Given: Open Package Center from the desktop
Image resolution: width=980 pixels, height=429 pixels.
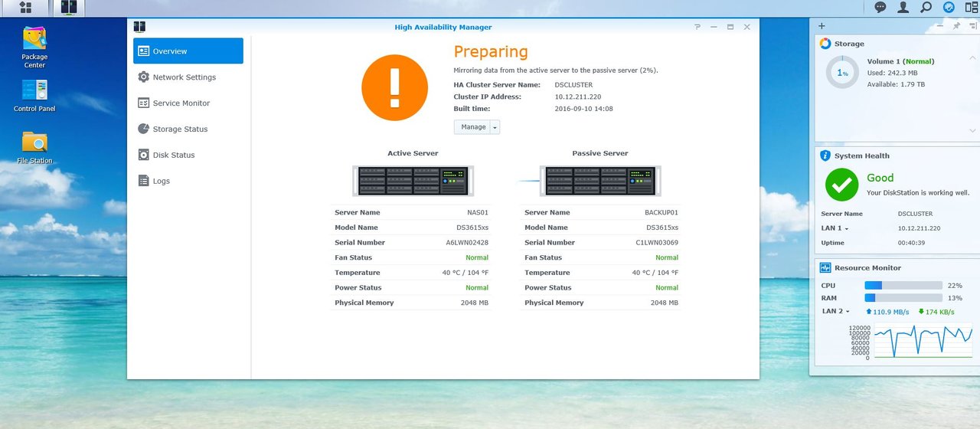Looking at the screenshot, I should pos(34,40).
